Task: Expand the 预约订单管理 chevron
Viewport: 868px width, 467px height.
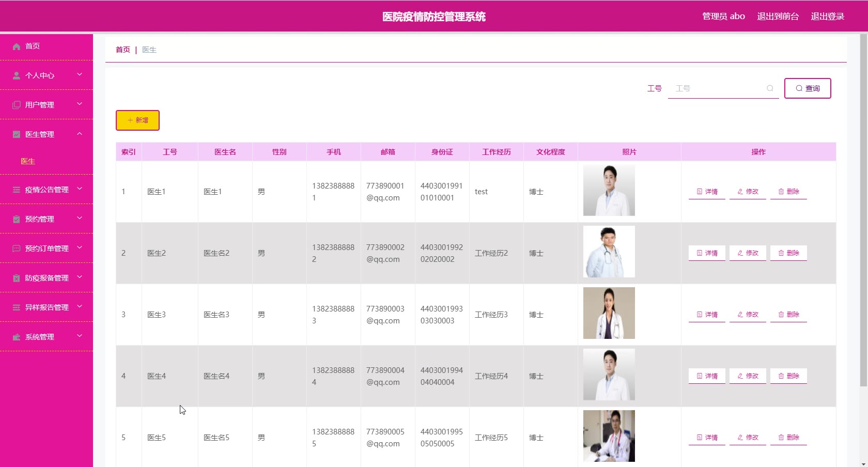Action: point(80,248)
